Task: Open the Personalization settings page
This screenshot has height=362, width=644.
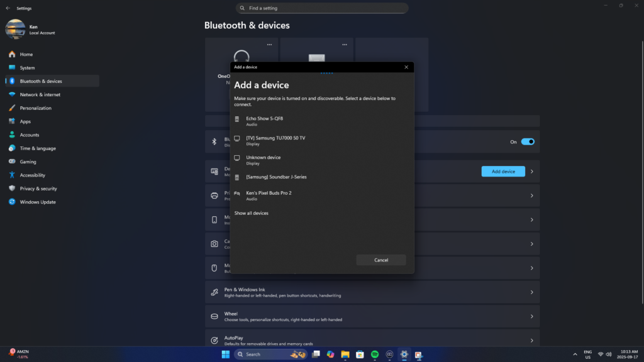Action: point(36,108)
